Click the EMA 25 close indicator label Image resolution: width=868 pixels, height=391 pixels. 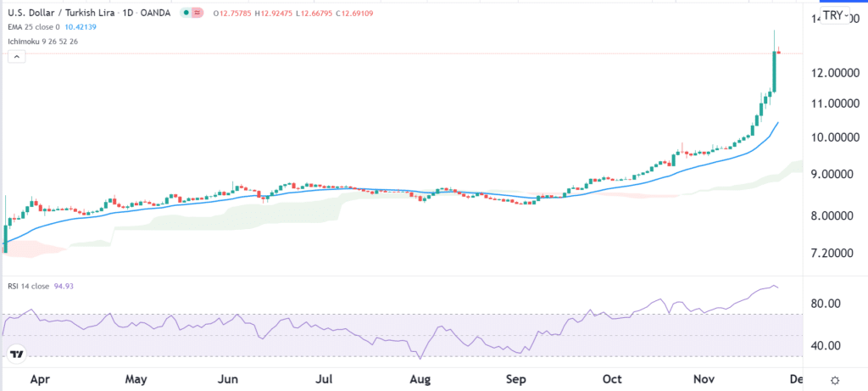tap(32, 28)
